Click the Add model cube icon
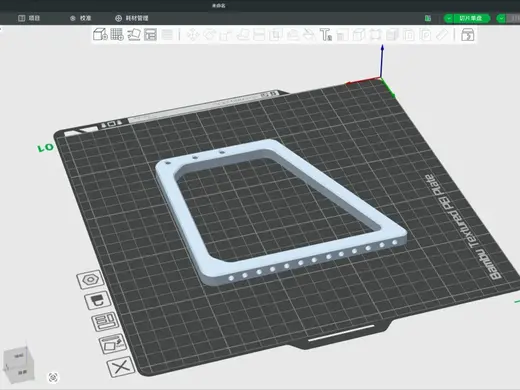 pos(100,34)
